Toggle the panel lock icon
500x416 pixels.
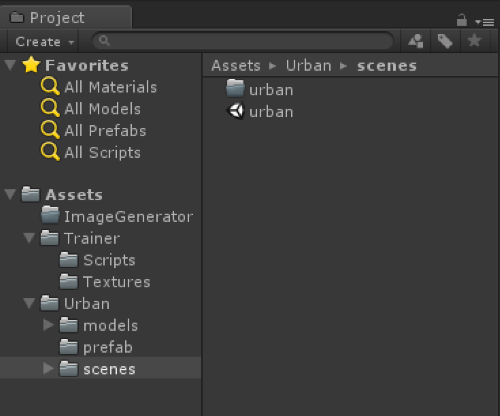[462, 20]
